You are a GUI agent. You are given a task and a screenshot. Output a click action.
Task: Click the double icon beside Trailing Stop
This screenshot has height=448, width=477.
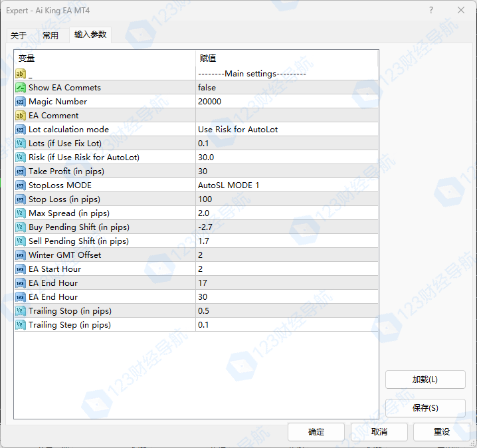pos(21,311)
